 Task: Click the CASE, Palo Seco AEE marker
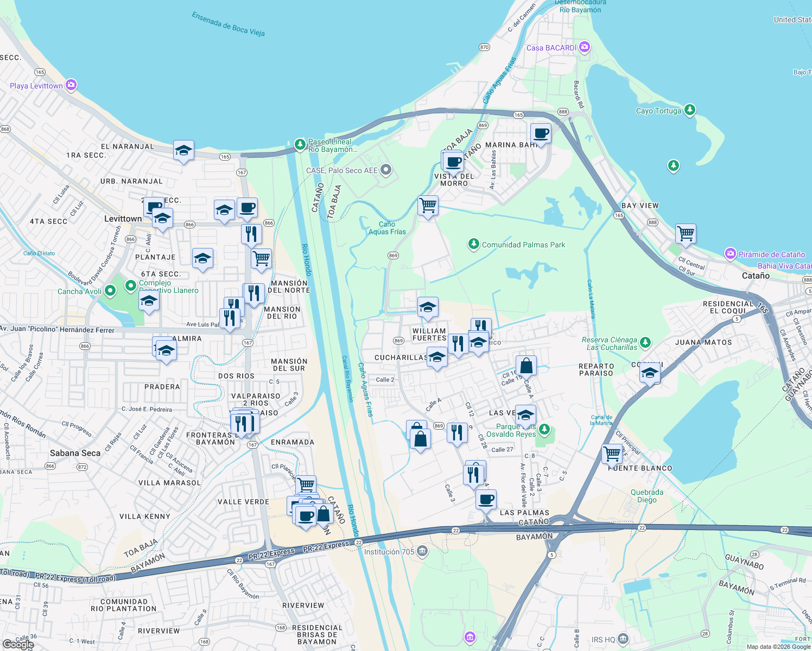(x=385, y=170)
